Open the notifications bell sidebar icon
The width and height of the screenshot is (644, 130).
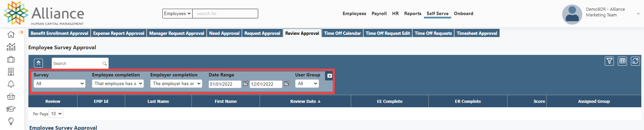pos(11,84)
